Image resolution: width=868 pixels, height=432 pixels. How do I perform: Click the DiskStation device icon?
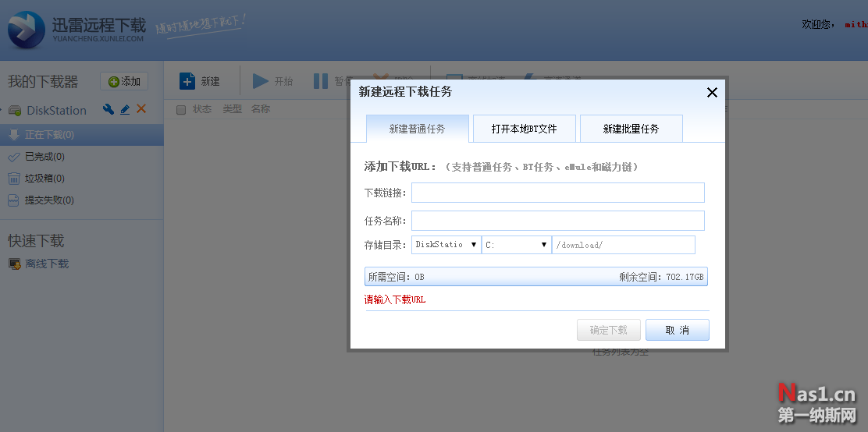(14, 111)
